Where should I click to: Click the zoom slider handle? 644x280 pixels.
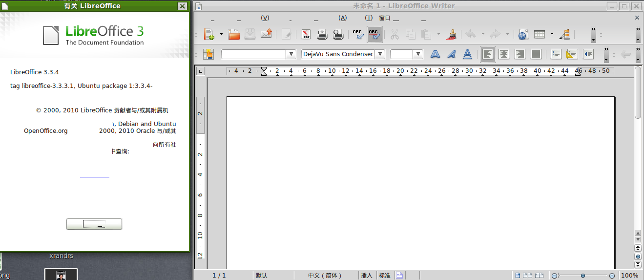583,276
